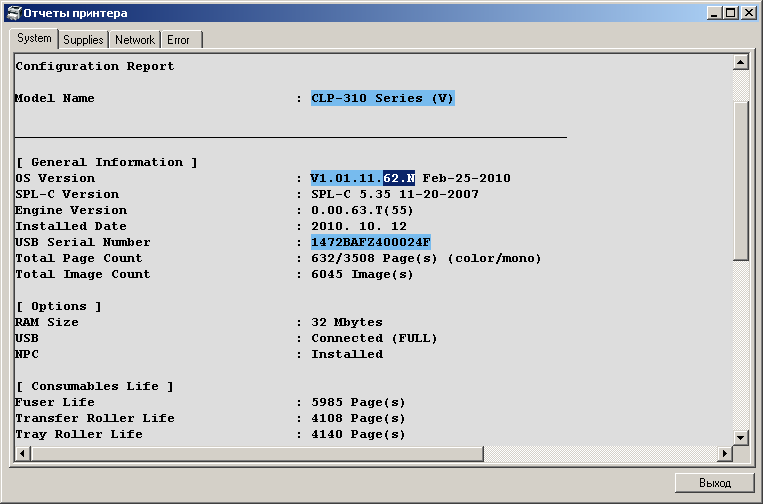
Task: Click the Fuser Life '5985 Page(s)' value
Action: [x=358, y=402]
